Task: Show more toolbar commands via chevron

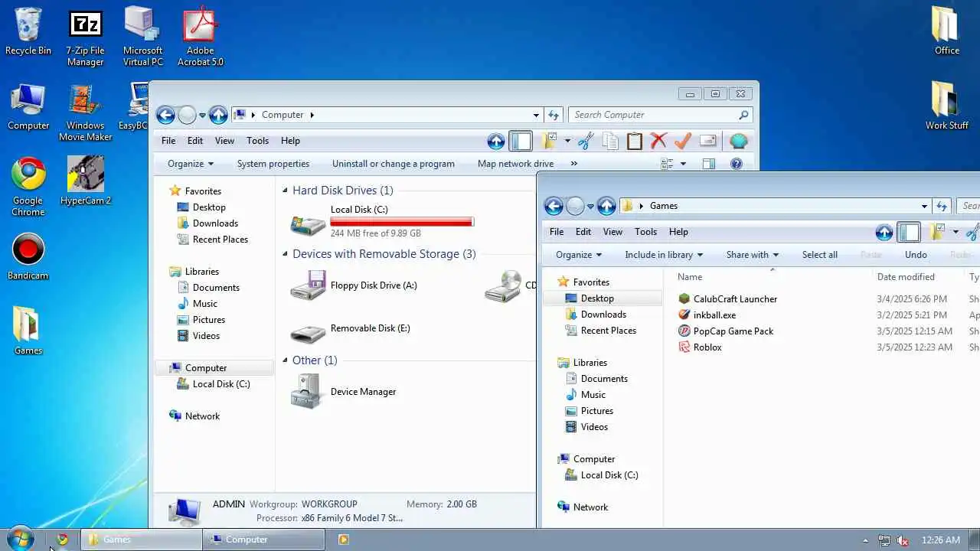Action: [574, 164]
